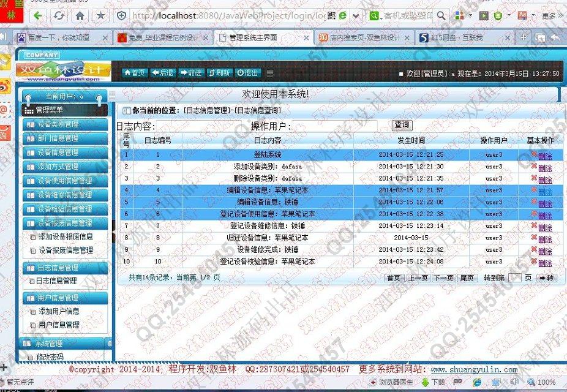Open 用户信息管理 sub-item in sidebar

click(x=59, y=325)
